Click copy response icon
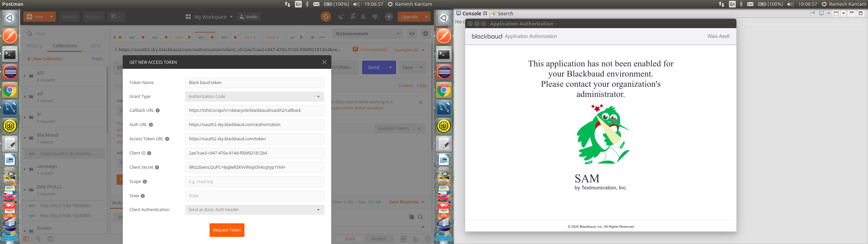The width and height of the screenshot is (868, 244). [411, 217]
